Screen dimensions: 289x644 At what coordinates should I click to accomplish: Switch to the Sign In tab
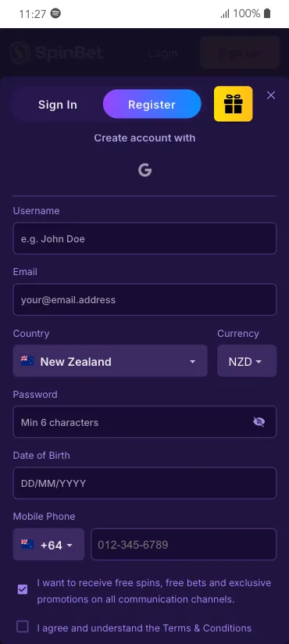(x=58, y=104)
